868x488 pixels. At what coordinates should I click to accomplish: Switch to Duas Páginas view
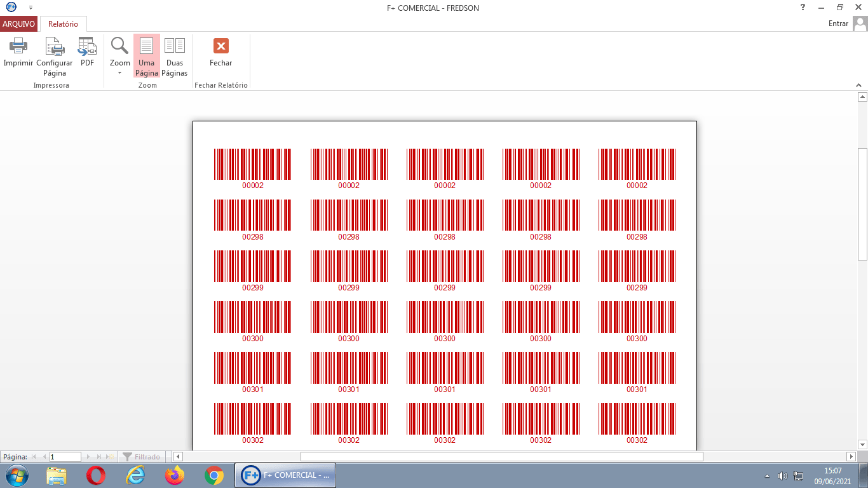(x=174, y=56)
